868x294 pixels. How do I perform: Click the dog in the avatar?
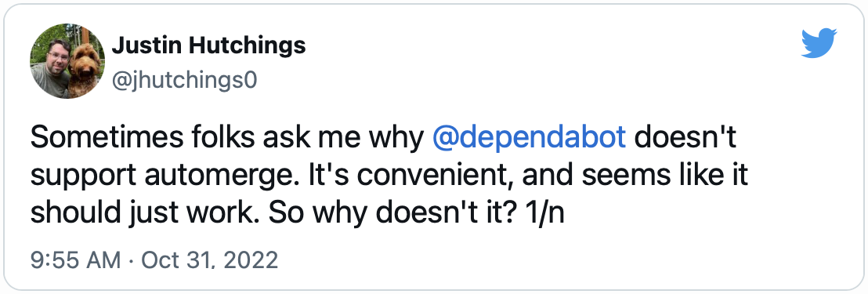tap(87, 69)
